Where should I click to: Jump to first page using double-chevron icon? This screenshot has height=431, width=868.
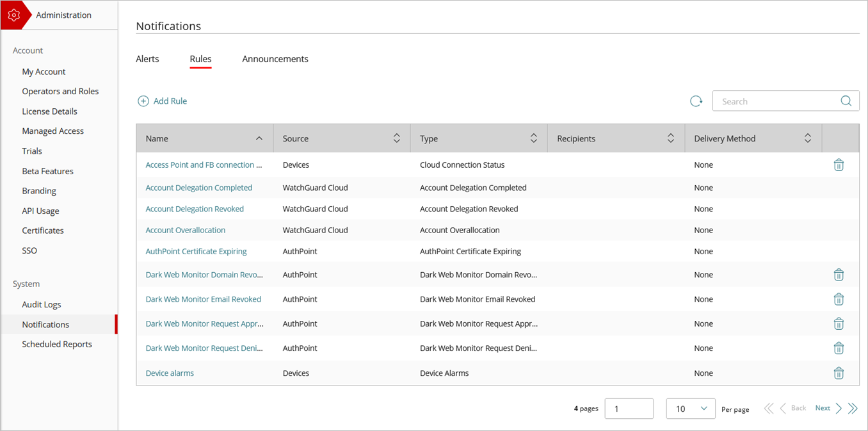coord(769,408)
